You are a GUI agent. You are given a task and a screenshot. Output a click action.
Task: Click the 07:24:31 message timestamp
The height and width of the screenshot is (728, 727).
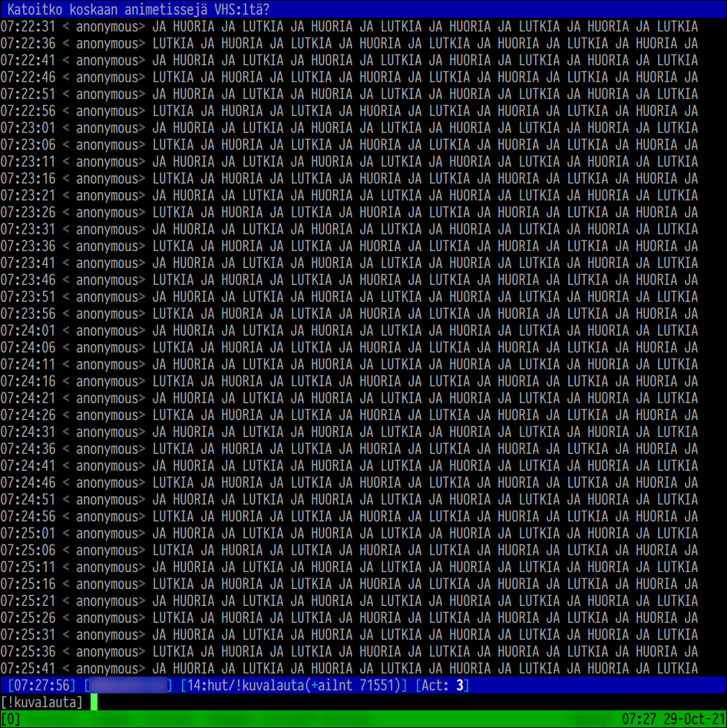coord(28,432)
